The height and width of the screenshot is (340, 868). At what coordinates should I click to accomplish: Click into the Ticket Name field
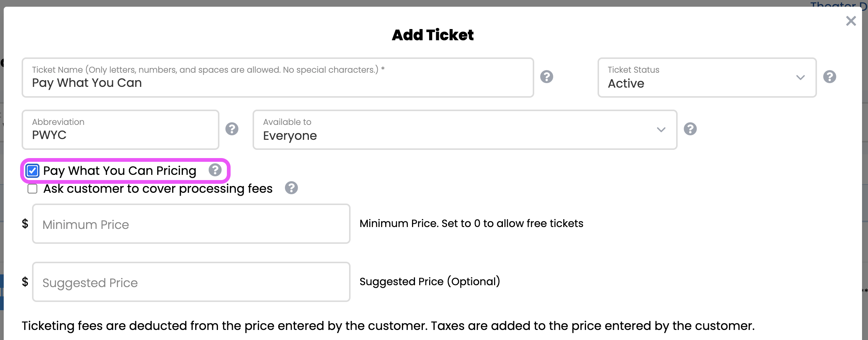tap(277, 82)
